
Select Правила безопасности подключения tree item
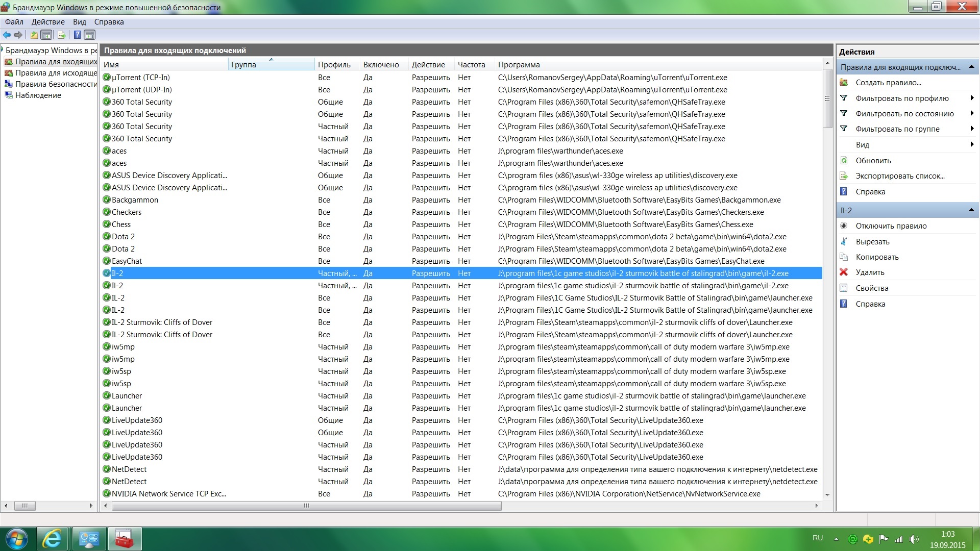(56, 84)
